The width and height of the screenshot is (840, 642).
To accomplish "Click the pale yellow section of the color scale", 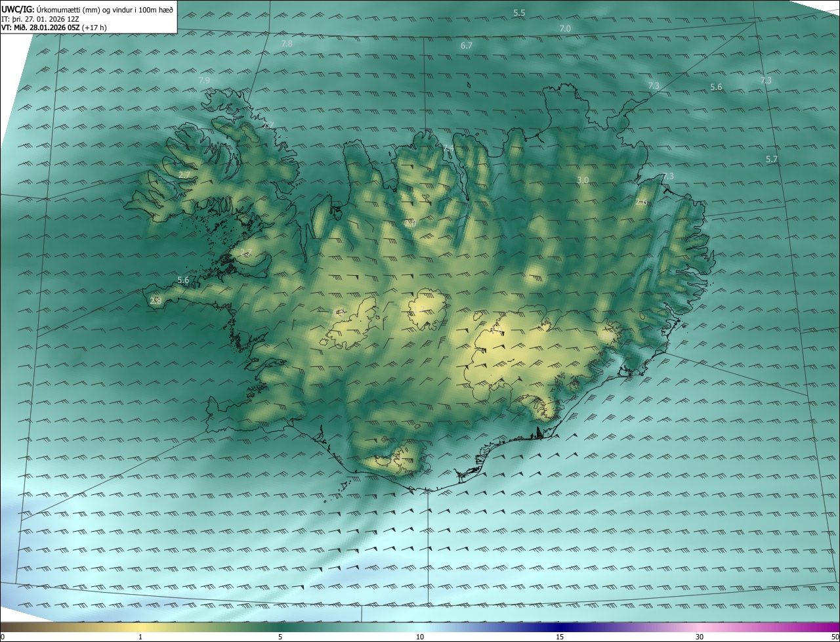I will point(141,627).
